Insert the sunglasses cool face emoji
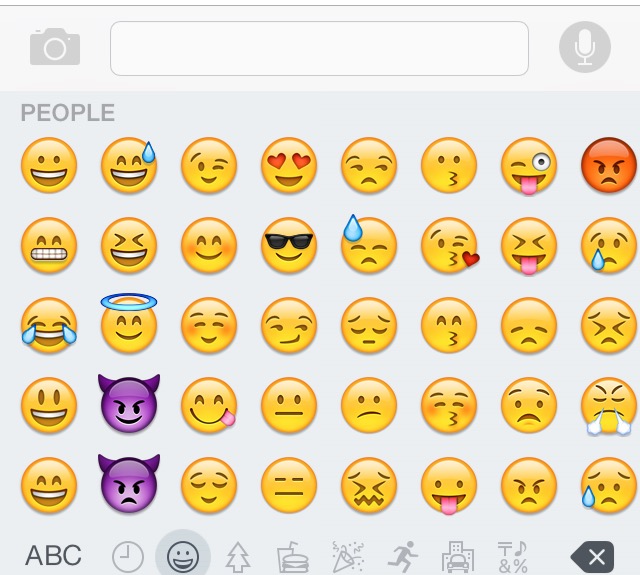 pos(289,245)
